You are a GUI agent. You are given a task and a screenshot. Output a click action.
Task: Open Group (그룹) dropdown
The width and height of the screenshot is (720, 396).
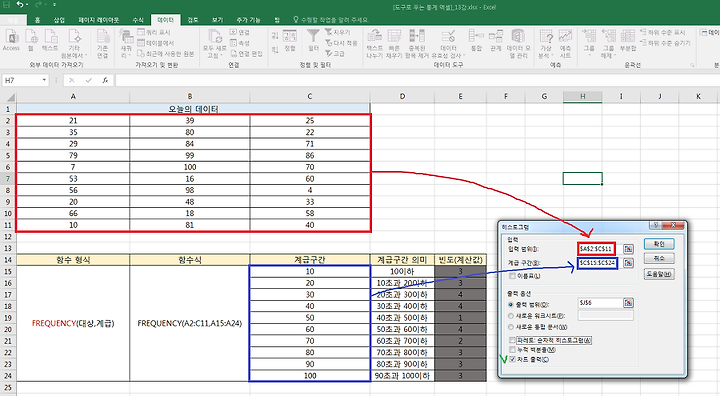589,44
